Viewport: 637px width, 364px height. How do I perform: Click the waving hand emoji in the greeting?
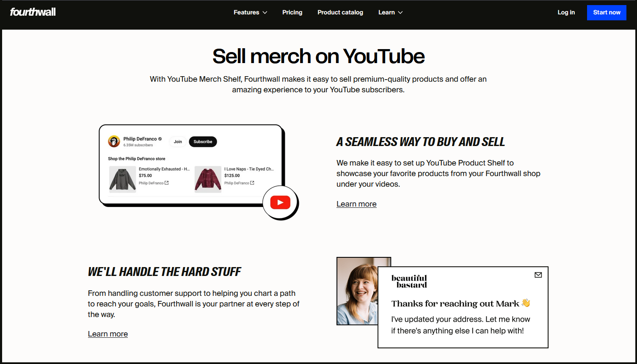tap(525, 303)
